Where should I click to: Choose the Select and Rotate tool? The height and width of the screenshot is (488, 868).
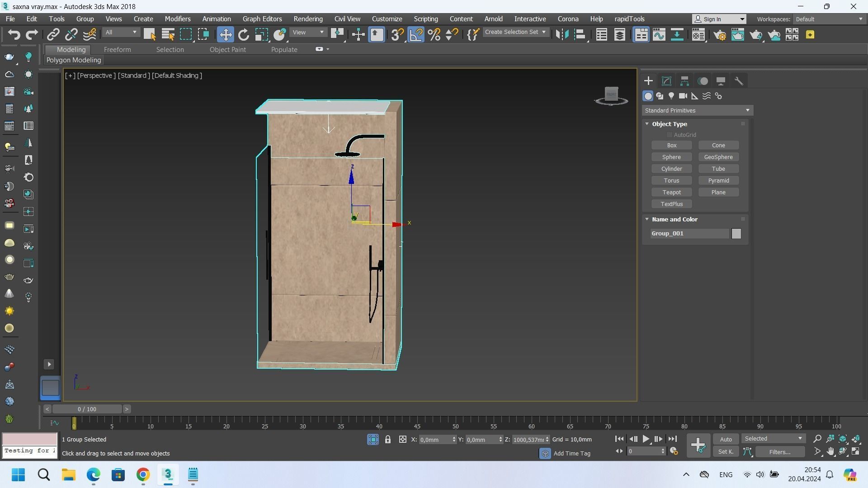(x=243, y=35)
